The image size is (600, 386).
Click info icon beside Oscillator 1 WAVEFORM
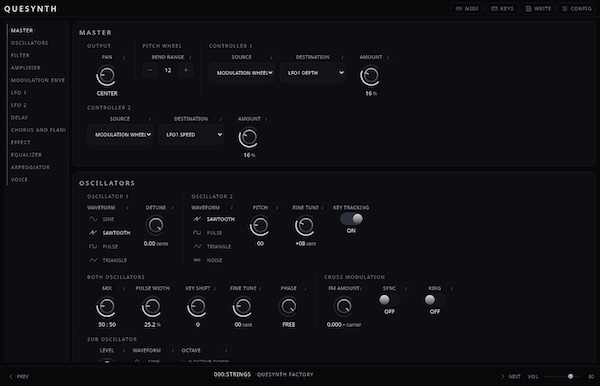[127, 208]
